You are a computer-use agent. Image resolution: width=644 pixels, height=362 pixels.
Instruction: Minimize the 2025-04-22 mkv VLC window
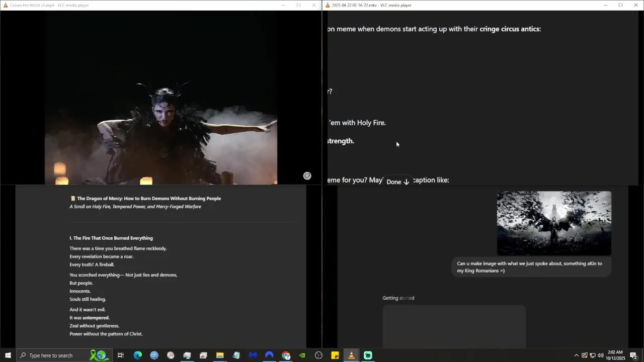[x=605, y=5]
